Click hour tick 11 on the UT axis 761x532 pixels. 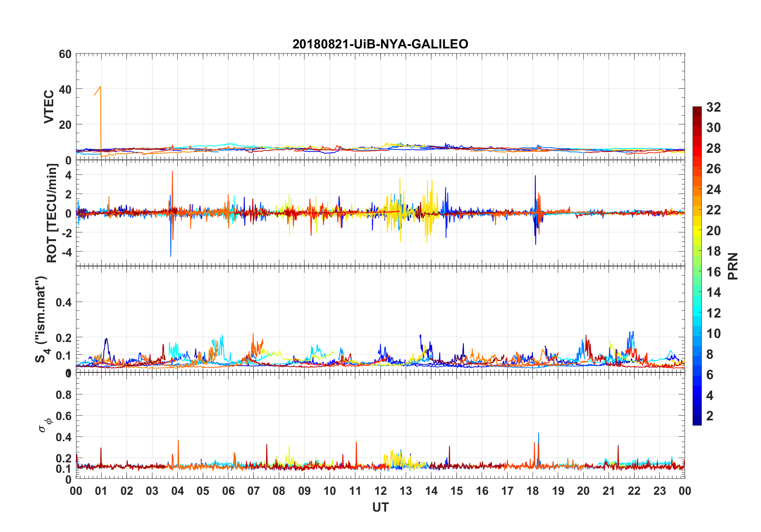[355, 491]
